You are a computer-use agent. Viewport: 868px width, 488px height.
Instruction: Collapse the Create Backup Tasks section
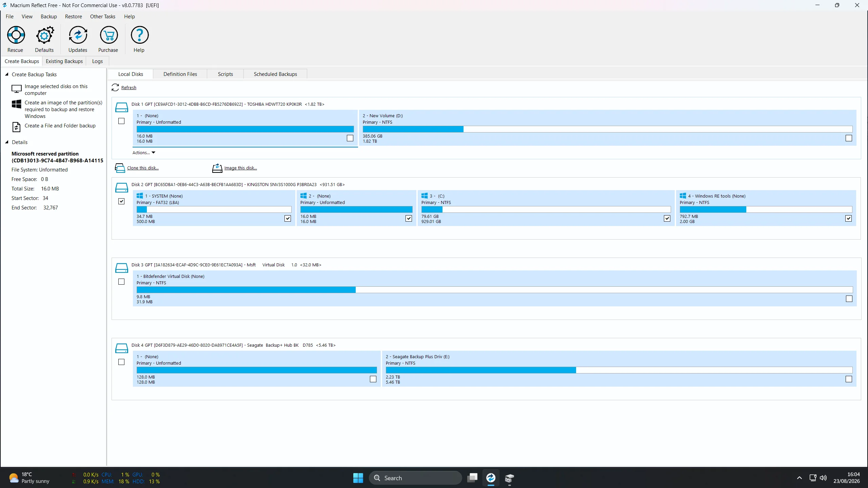(x=6, y=74)
